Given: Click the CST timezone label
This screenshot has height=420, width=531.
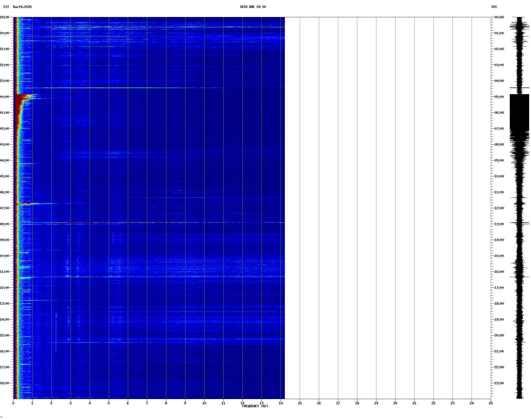Looking at the screenshot, I should (x=6, y=7).
